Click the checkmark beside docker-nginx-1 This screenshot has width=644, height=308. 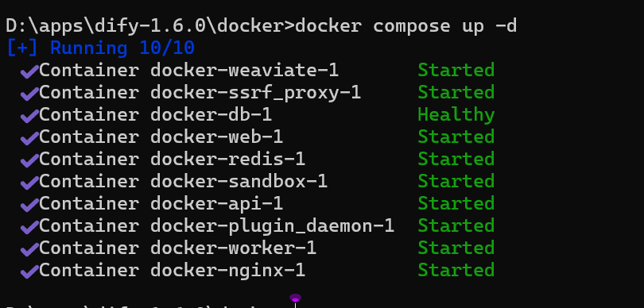click(x=29, y=271)
